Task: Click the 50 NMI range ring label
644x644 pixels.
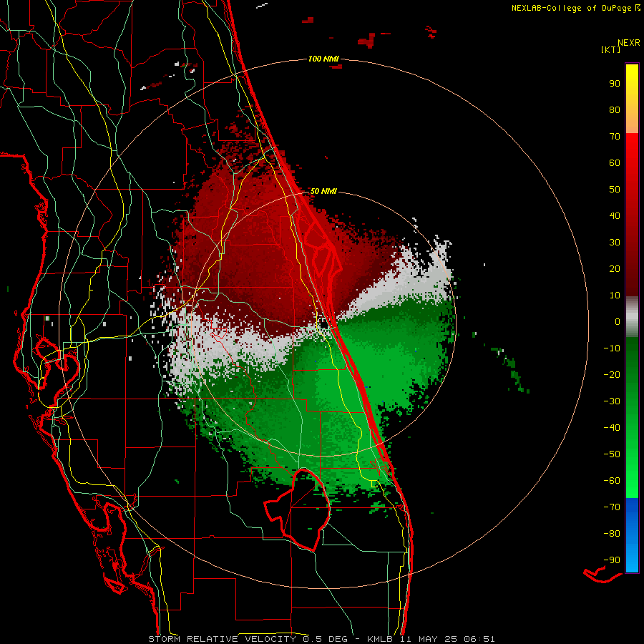Action: (x=323, y=191)
